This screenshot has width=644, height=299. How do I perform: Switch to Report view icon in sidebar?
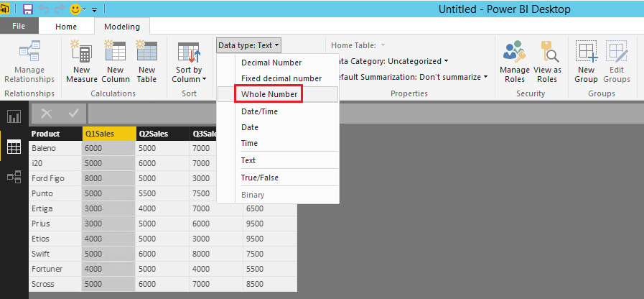(x=14, y=117)
